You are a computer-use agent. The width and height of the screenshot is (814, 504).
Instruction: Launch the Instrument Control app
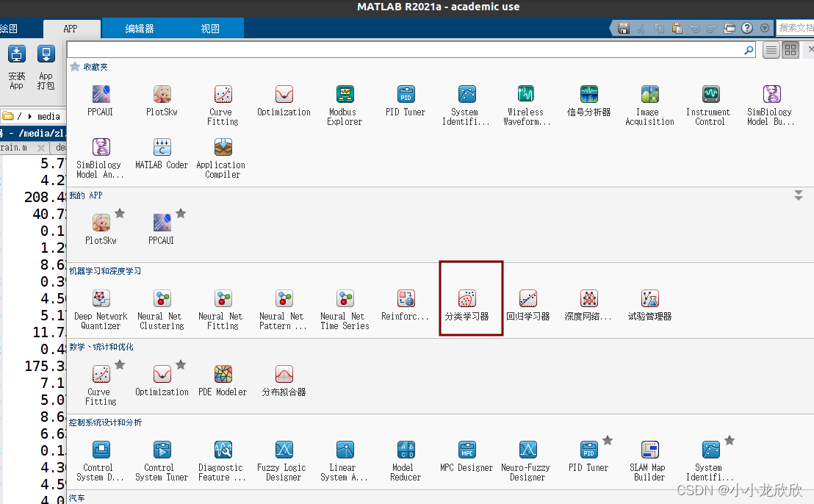[710, 105]
